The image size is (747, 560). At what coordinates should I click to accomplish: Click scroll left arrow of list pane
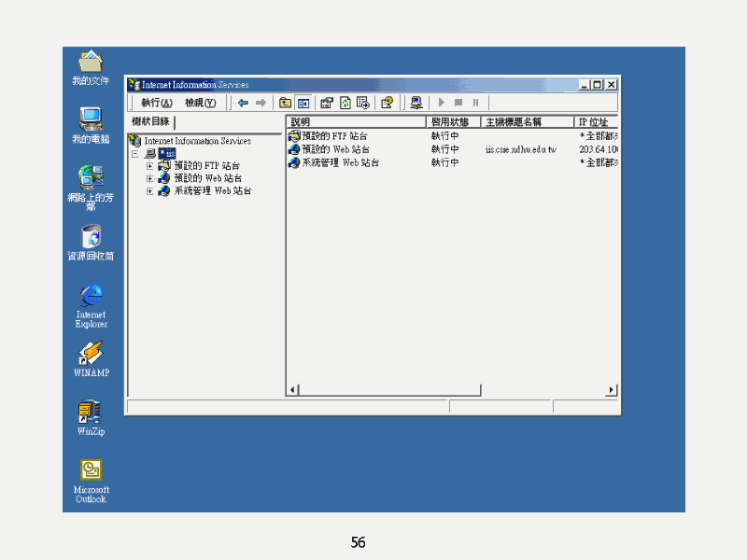click(293, 390)
